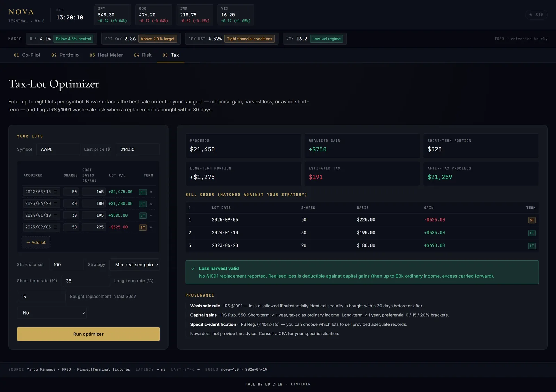
Task: Click the SPY ticker tile
Action: (113, 15)
